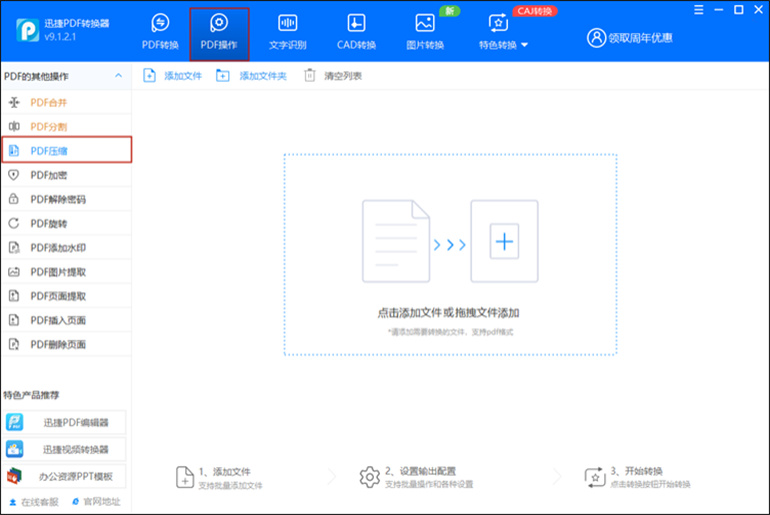
Task: Click the 添加文件 page-plus icon
Action: tap(149, 76)
